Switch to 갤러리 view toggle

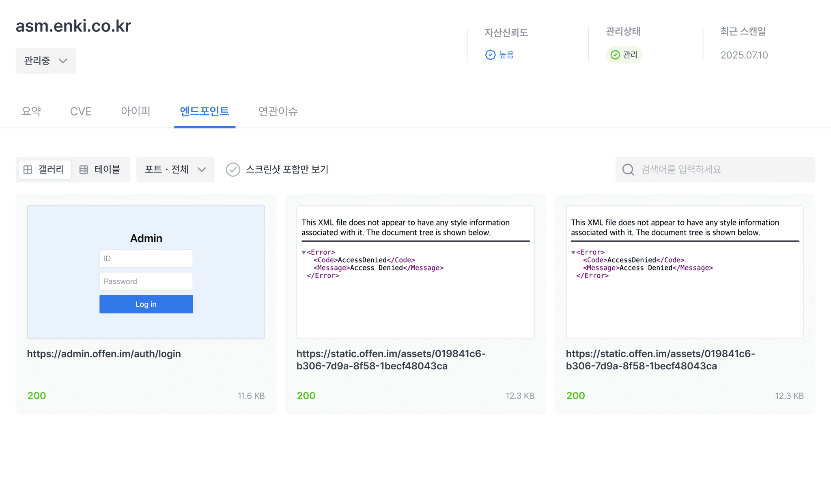[45, 169]
